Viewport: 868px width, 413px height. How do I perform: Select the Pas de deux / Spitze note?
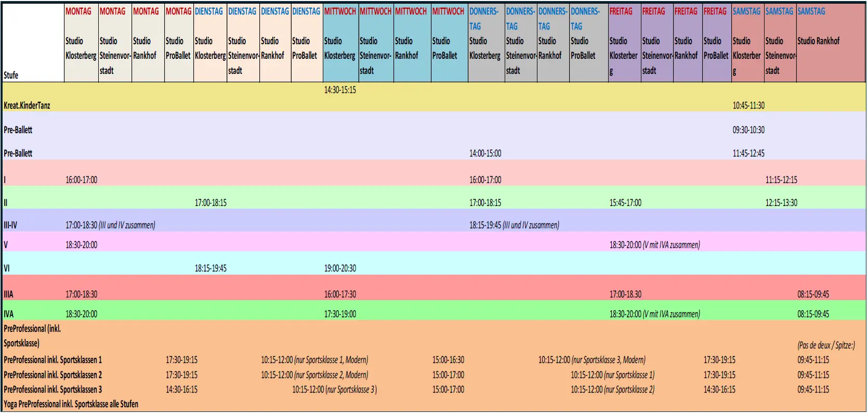(826, 345)
